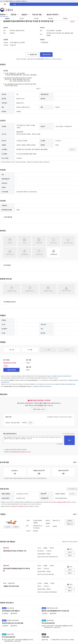The height and width of the screenshot is (644, 78).
Task: Go to the 우대사항 section tab
Action: (36, 18)
